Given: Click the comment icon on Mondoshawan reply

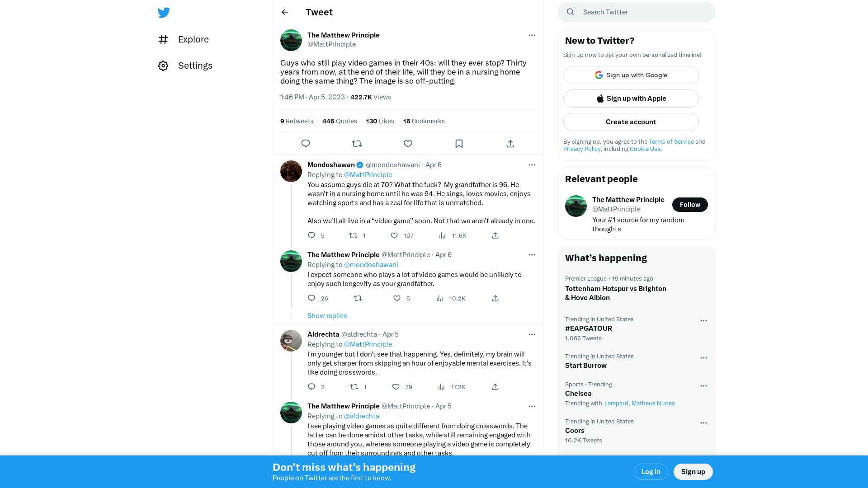Looking at the screenshot, I should [x=311, y=235].
